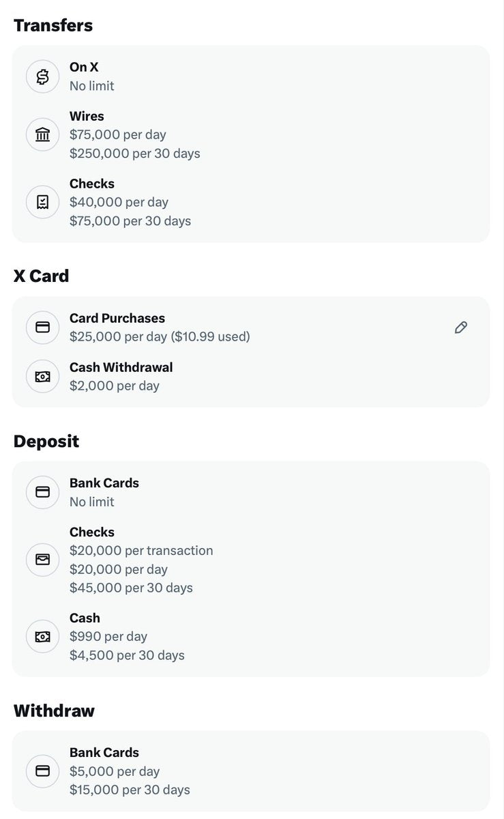Image resolution: width=504 pixels, height=819 pixels.
Task: Select the card icon for Deposit Bank Cards
Action: click(x=42, y=492)
